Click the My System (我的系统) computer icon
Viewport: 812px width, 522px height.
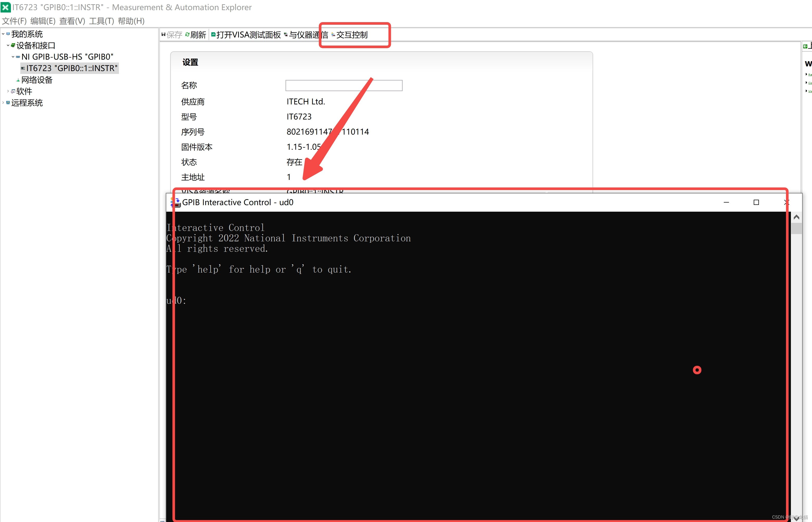[x=8, y=34]
